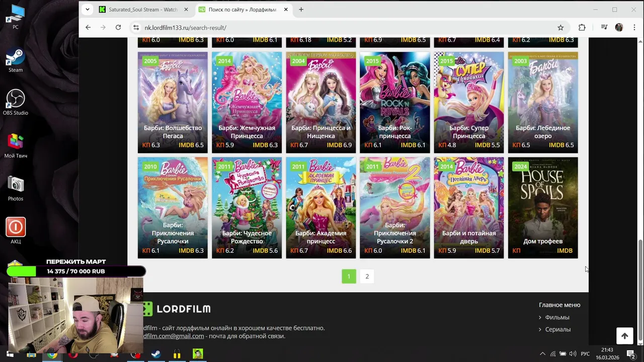Open the Мой Твич desktop shortcut

point(16,145)
